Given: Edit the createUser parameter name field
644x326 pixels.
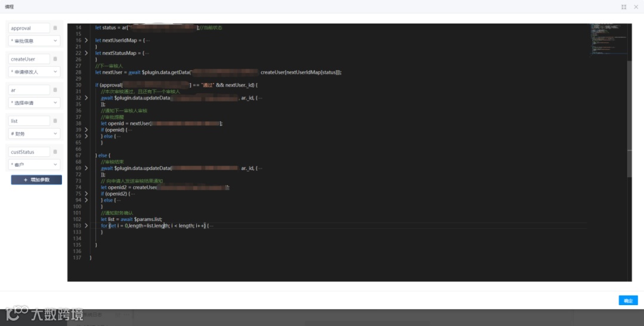Looking at the screenshot, I should (x=29, y=59).
